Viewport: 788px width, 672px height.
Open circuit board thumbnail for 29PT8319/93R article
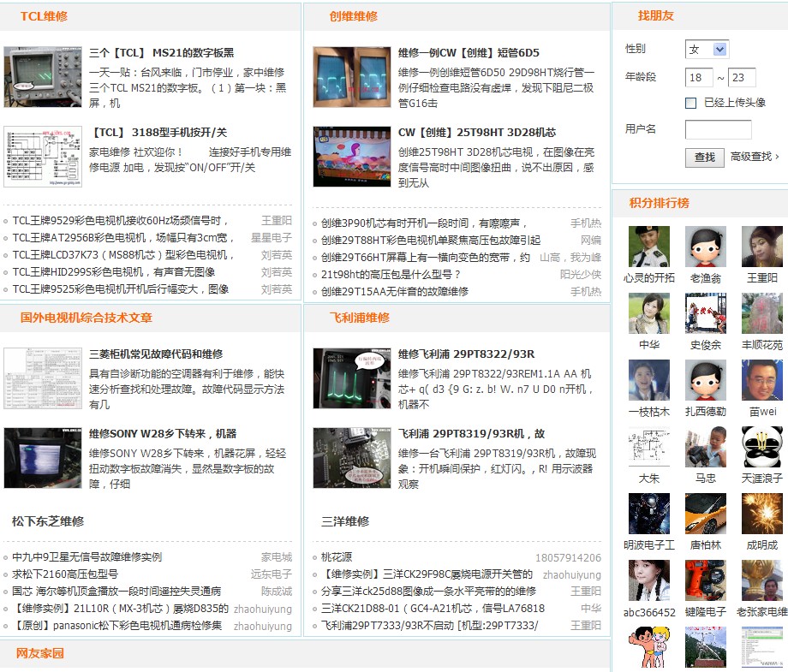coord(352,458)
